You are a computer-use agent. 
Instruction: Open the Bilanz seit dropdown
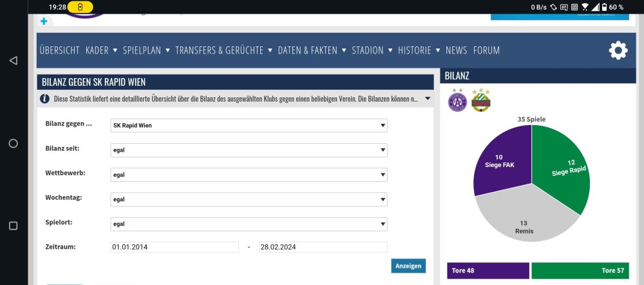249,150
